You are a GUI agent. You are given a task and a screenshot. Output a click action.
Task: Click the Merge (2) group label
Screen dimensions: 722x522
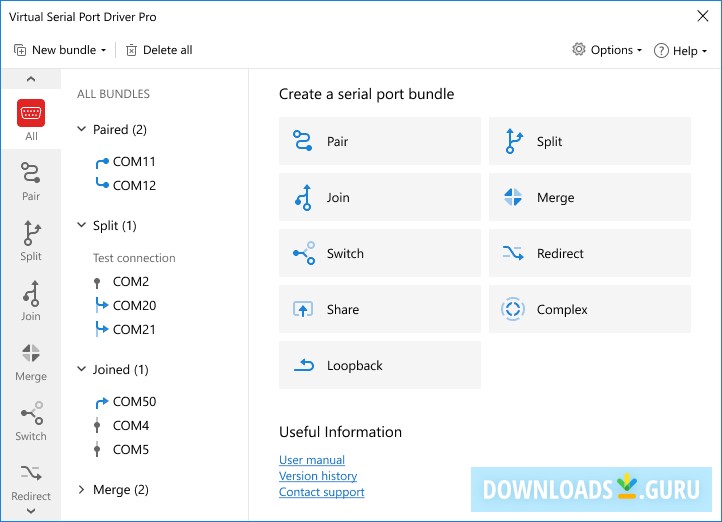(121, 490)
